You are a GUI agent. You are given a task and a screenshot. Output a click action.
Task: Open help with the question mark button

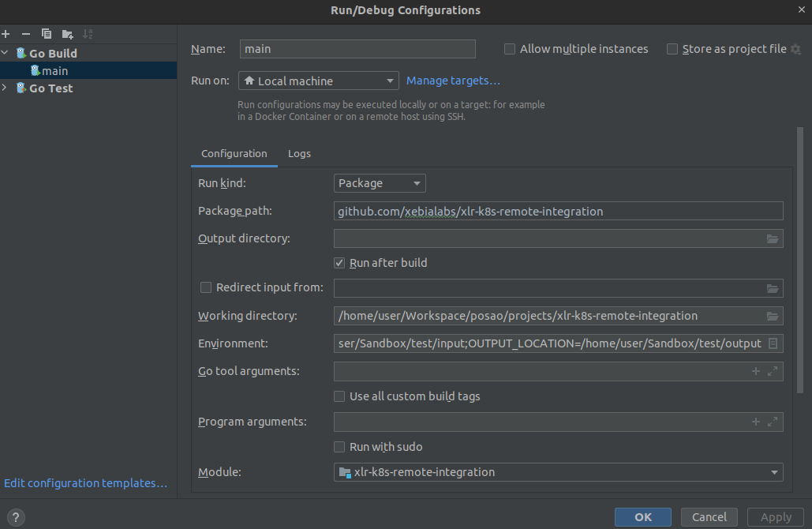point(16,517)
